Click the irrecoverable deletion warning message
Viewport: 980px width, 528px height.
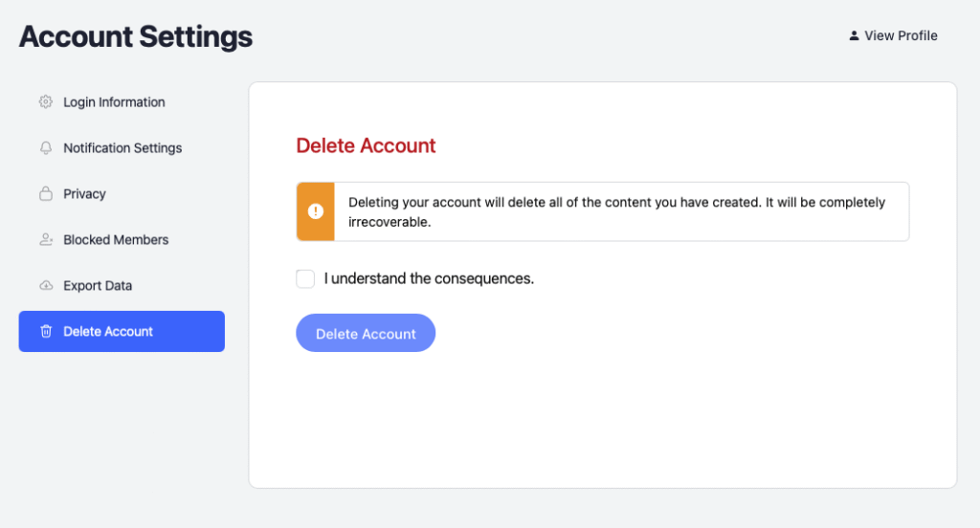[x=616, y=211]
